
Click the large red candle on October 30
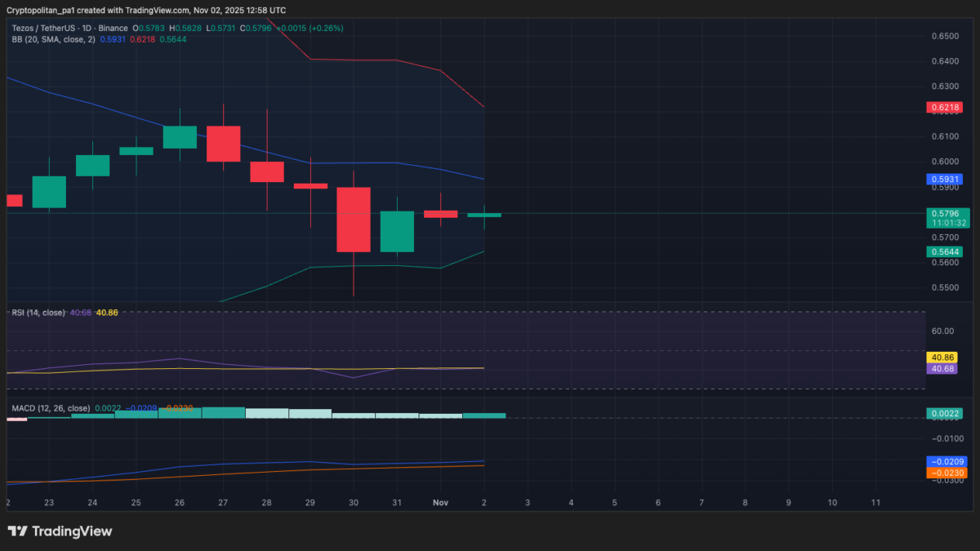pos(354,220)
